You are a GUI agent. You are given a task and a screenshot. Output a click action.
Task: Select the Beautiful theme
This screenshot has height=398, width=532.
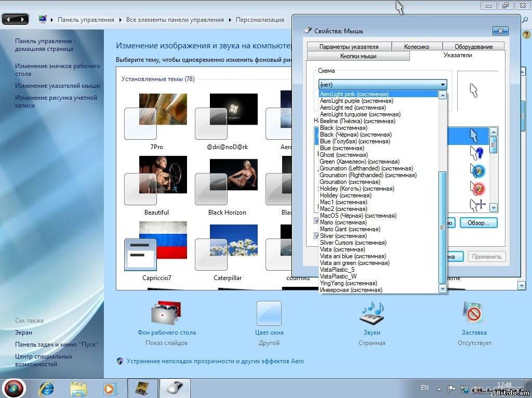click(x=156, y=186)
